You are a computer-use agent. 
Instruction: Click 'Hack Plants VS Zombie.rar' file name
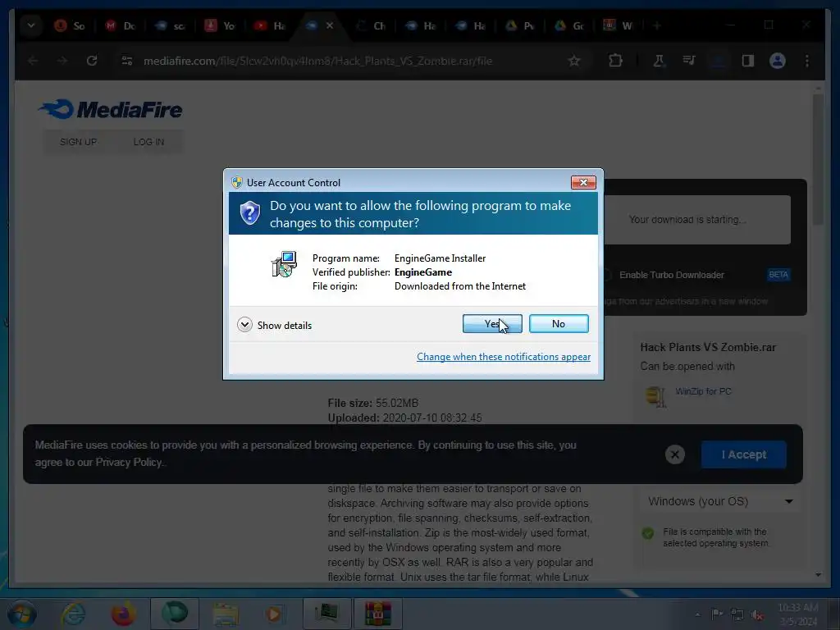pyautogui.click(x=708, y=347)
